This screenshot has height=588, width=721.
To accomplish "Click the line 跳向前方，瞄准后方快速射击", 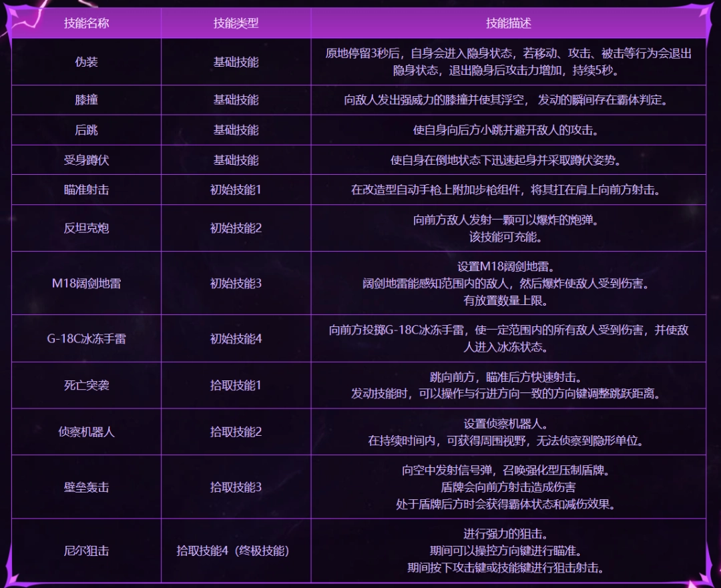I will point(506,377).
